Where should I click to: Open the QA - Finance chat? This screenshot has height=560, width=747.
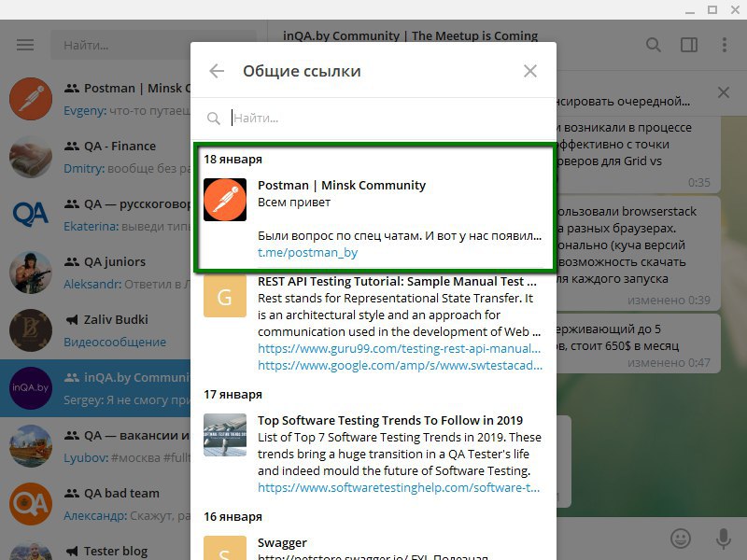pyautogui.click(x=95, y=157)
